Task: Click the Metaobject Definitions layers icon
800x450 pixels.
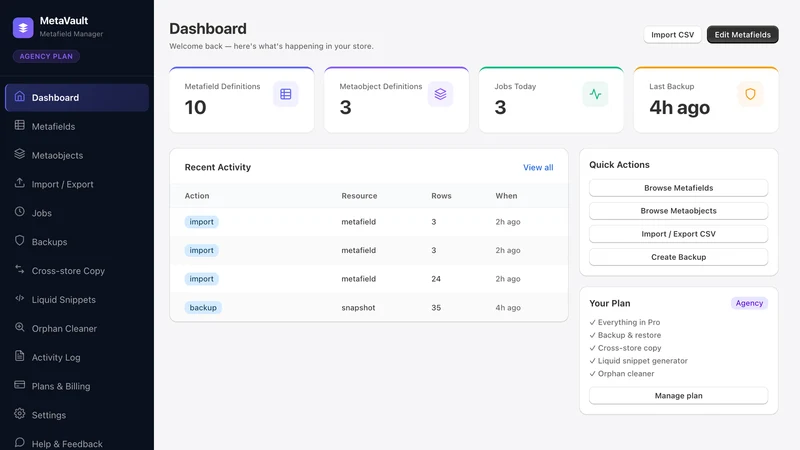Action: click(440, 94)
